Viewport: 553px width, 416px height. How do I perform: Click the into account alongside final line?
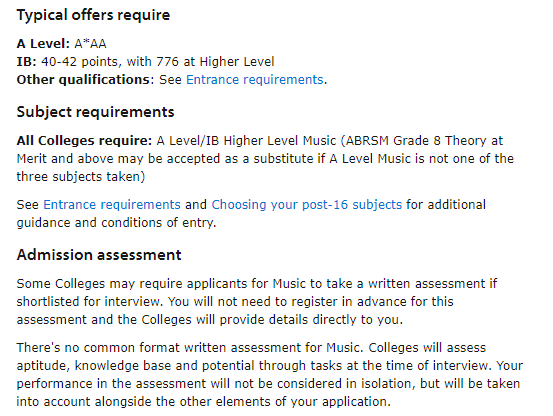pyautogui.click(x=203, y=402)
